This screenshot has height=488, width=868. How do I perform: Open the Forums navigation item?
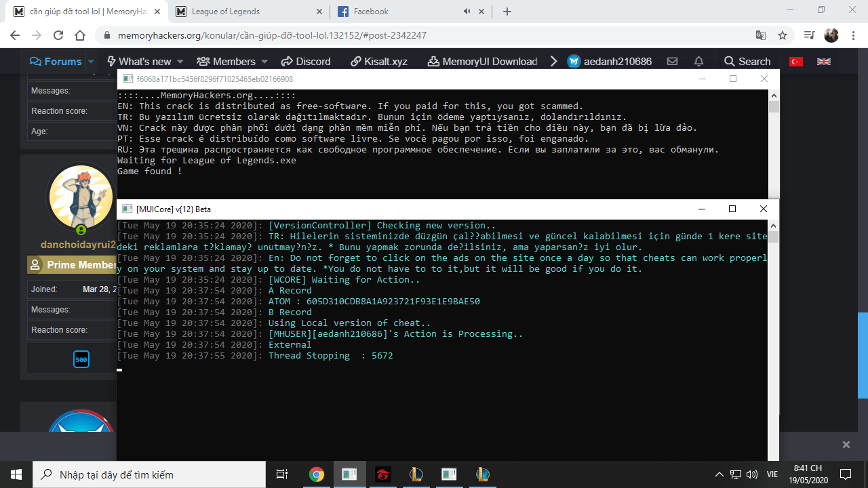pos(56,62)
